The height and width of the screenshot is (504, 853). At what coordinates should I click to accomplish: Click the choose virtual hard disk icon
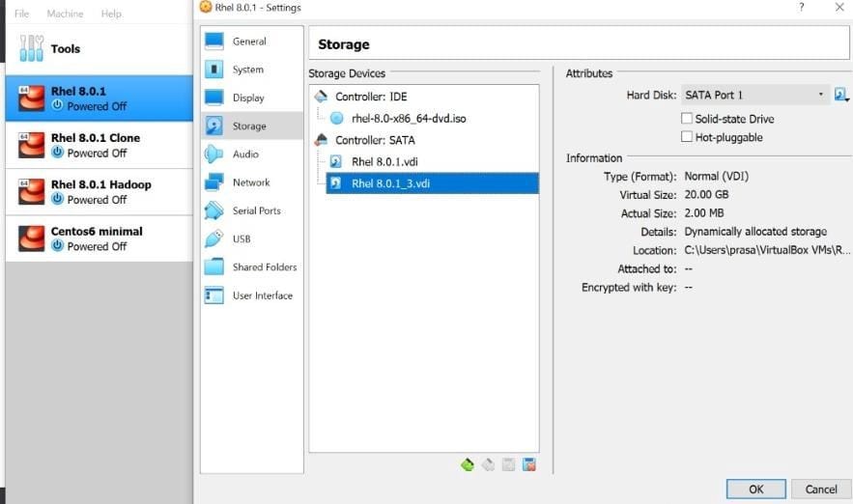[841, 96]
